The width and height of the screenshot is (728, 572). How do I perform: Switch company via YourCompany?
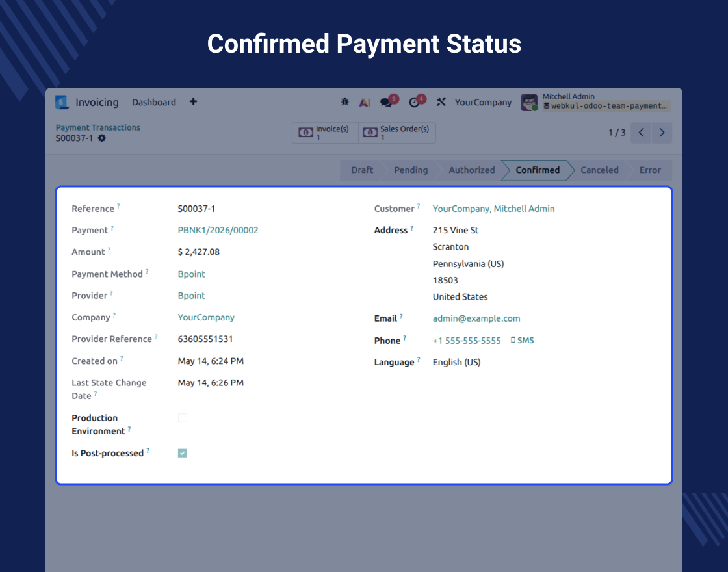[483, 102]
